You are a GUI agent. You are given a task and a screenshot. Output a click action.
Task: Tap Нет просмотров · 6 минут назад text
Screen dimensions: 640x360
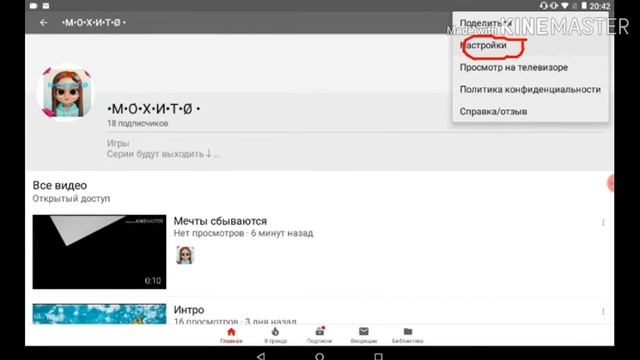(244, 233)
